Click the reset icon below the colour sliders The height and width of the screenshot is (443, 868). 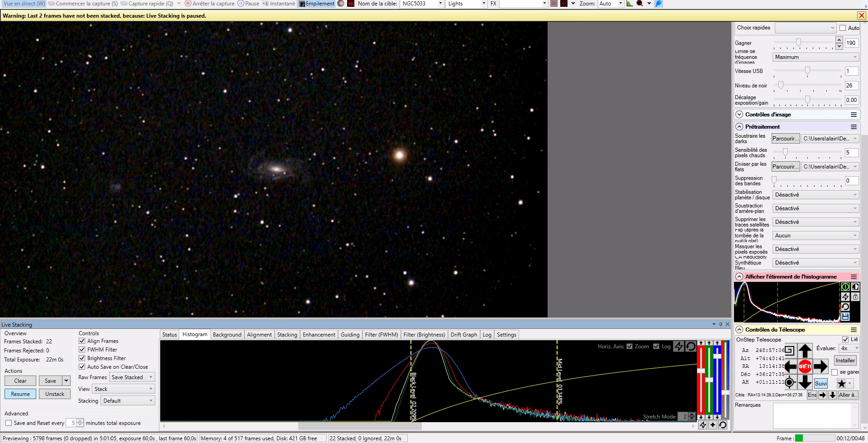point(722,425)
